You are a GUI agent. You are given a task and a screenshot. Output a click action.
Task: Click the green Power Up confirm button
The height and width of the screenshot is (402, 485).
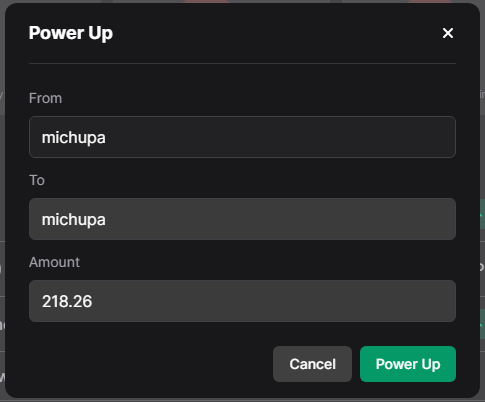408,364
